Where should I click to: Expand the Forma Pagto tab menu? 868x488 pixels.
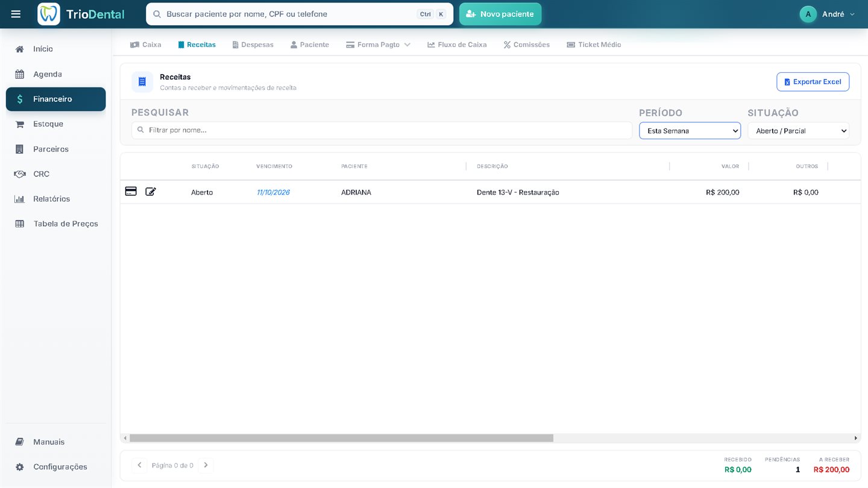378,45
